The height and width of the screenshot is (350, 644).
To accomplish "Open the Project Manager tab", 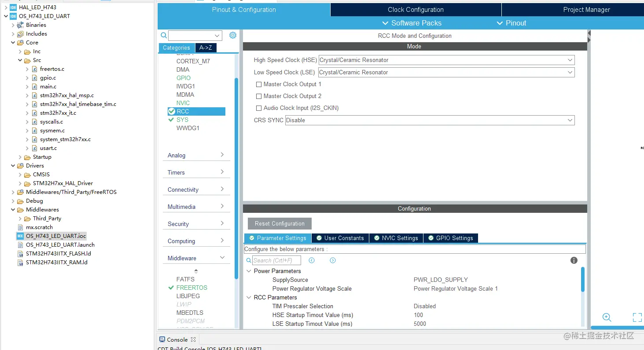I will point(586,10).
